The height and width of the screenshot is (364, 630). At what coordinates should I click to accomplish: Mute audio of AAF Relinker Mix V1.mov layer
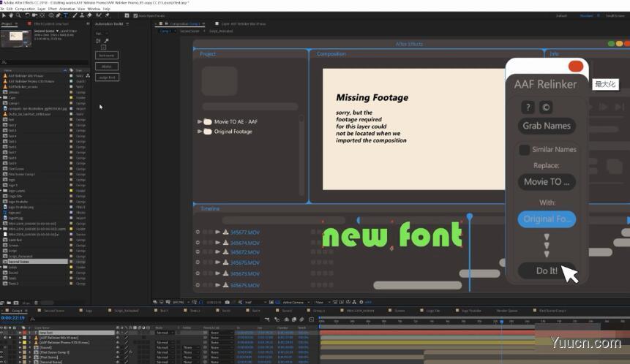point(5,338)
